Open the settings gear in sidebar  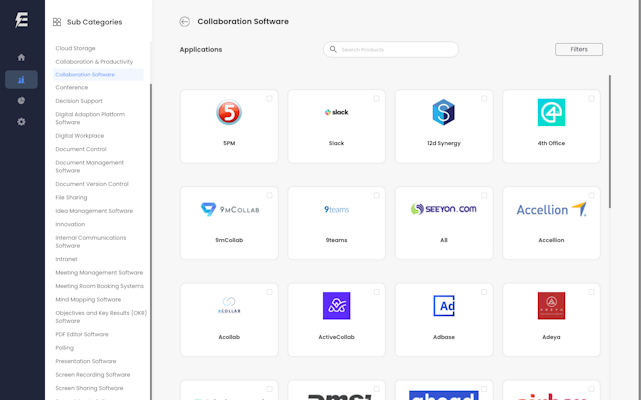(21, 122)
